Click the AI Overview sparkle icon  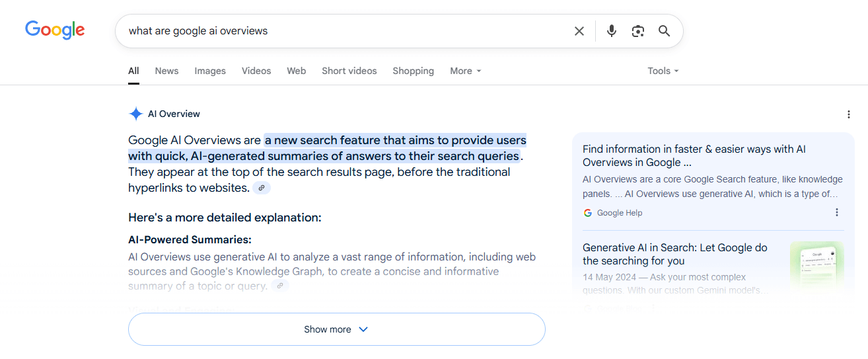135,114
